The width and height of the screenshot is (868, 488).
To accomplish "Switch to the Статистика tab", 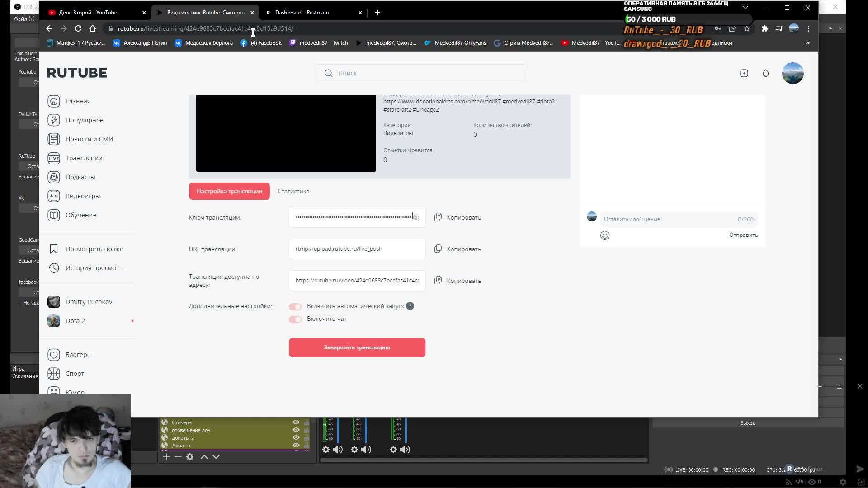I will click(x=293, y=191).
